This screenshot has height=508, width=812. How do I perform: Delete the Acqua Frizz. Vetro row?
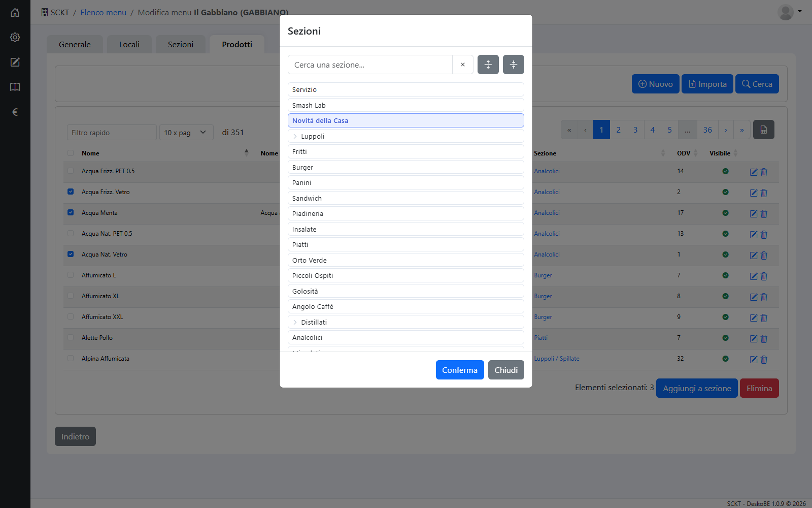764,193
